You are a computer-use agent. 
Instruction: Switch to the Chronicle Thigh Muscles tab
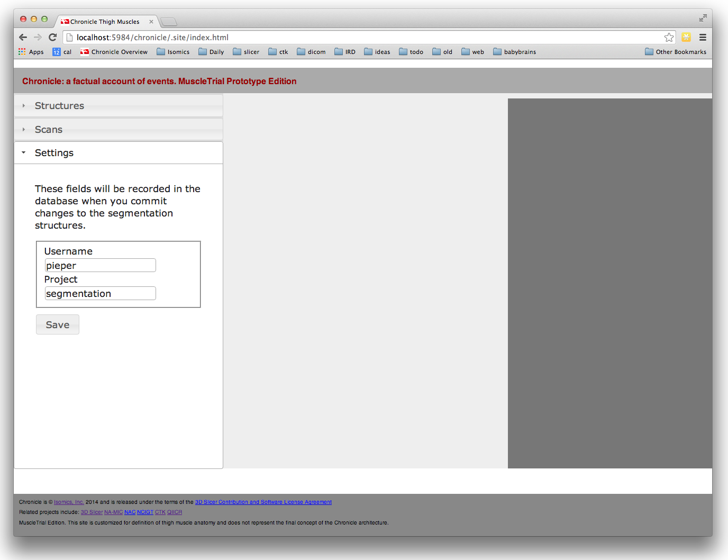pyautogui.click(x=104, y=22)
